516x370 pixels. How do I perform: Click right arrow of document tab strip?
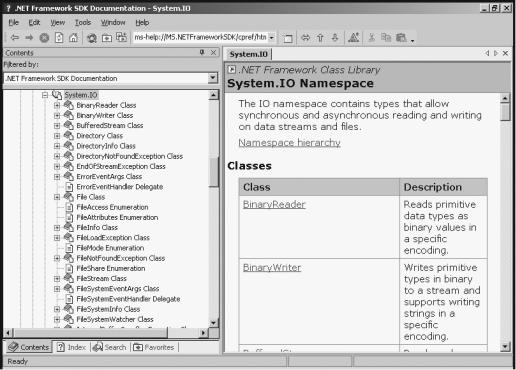pyautogui.click(x=496, y=53)
